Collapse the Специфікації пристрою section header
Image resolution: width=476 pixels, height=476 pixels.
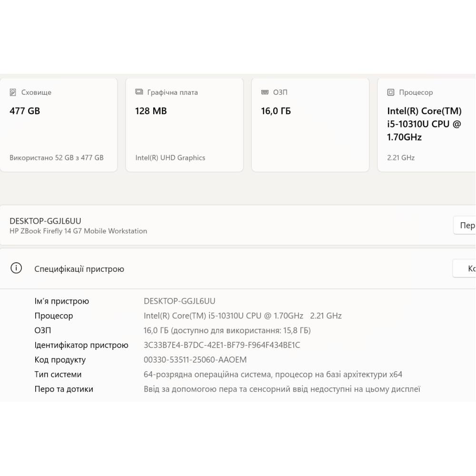coord(79,269)
